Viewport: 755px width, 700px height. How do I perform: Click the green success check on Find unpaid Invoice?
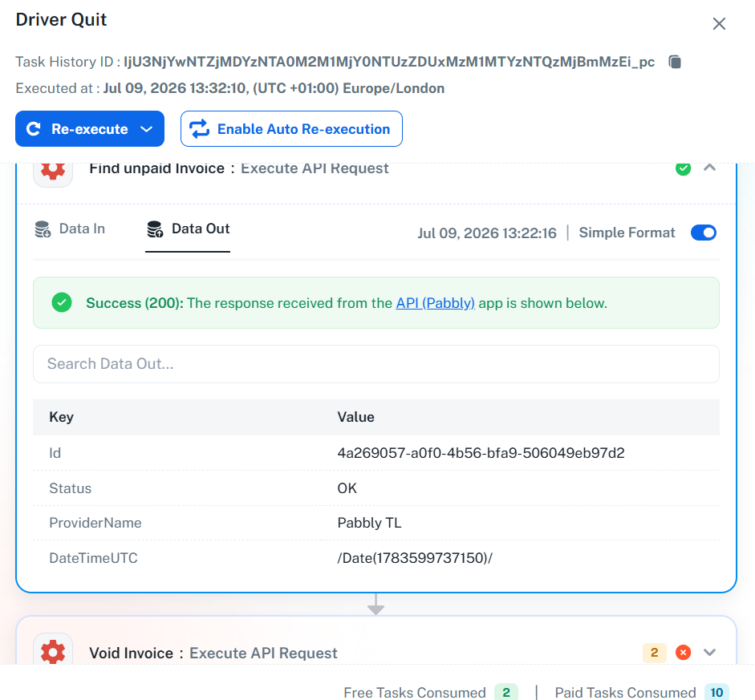click(x=683, y=168)
